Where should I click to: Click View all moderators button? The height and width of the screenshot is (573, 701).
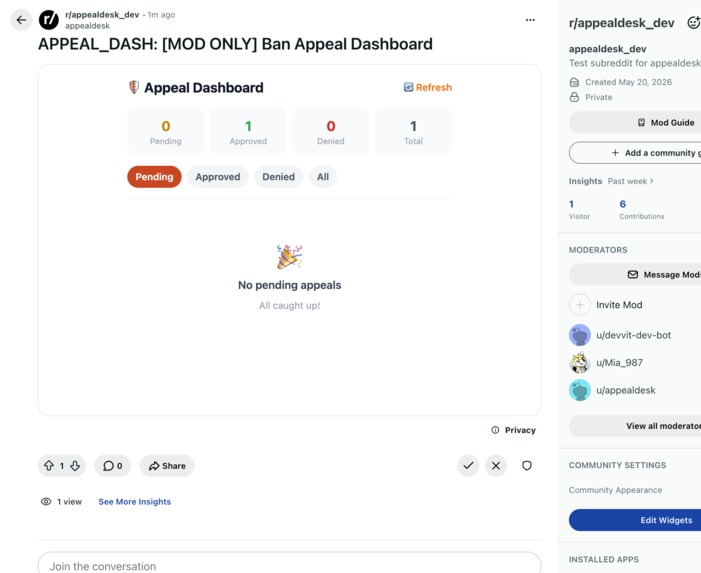(x=635, y=426)
